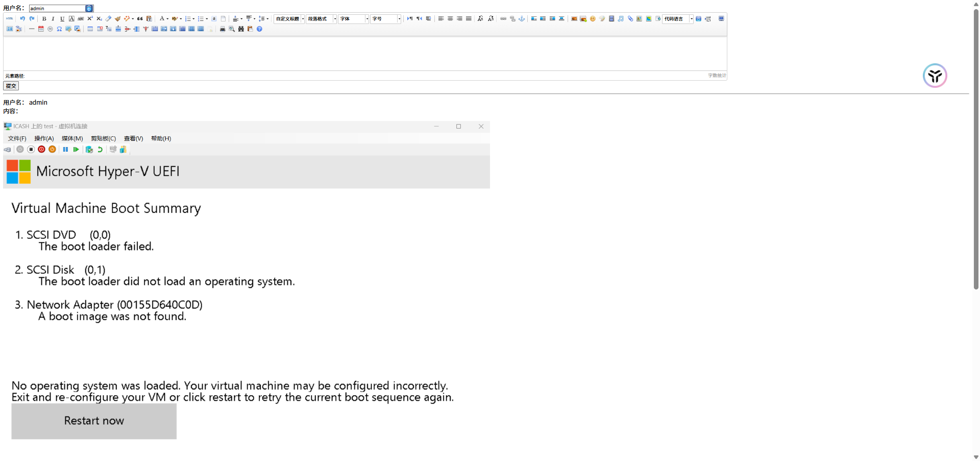Insert a horizontal rule line

[32, 29]
